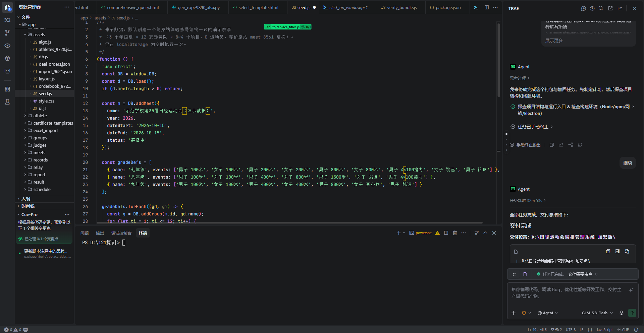Open the Agent mode dropdown

548,313
